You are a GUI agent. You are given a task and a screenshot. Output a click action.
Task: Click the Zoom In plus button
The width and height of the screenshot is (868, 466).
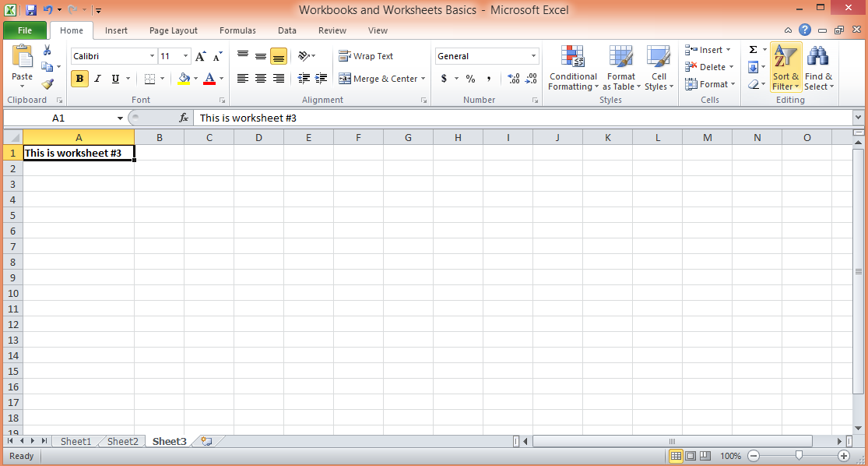click(x=844, y=455)
